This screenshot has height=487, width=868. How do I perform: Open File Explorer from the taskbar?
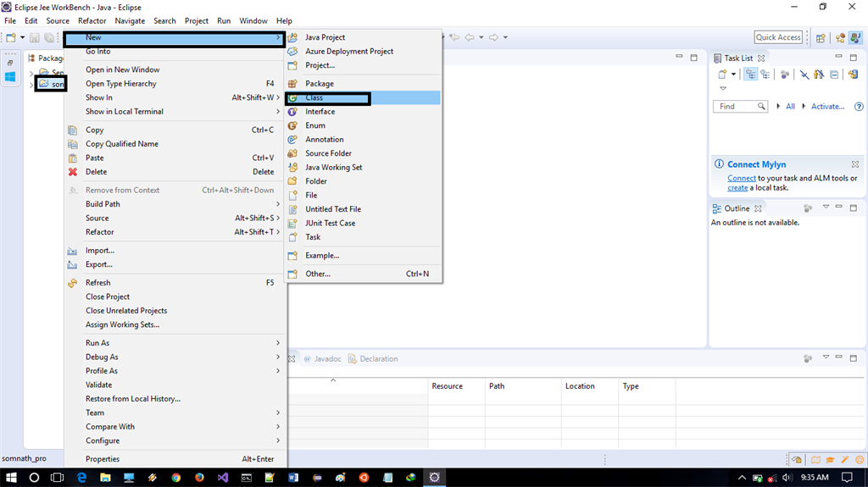coord(105,477)
